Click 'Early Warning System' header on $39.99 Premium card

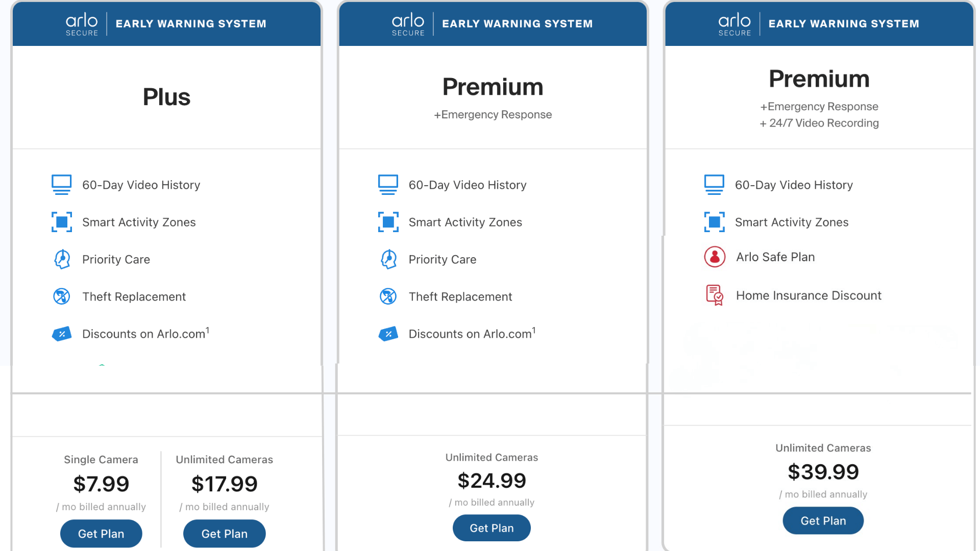(x=844, y=24)
